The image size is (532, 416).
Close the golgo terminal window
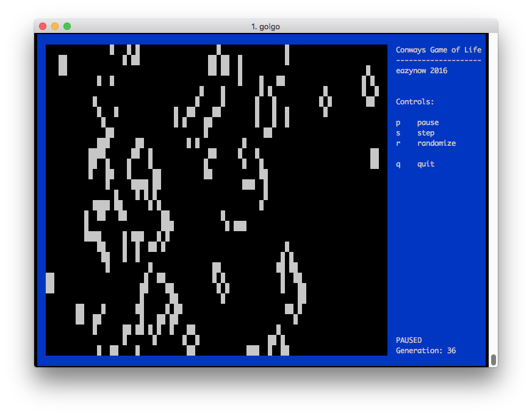[43, 26]
